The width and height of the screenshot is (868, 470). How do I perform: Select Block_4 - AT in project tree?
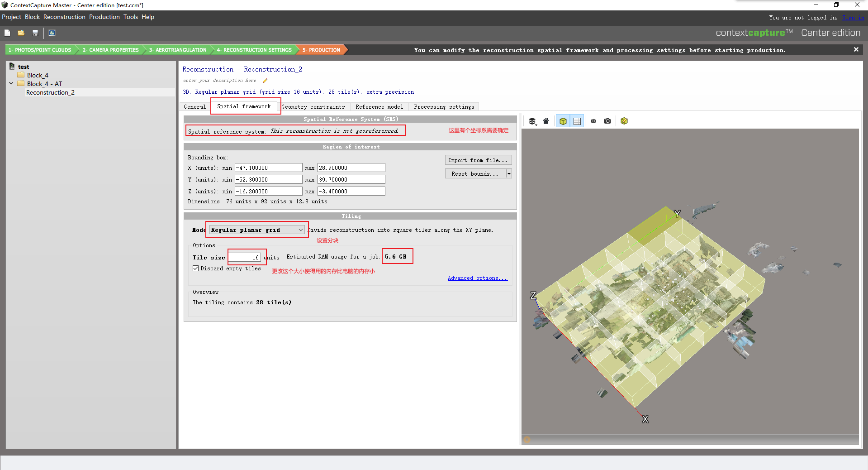[44, 84]
